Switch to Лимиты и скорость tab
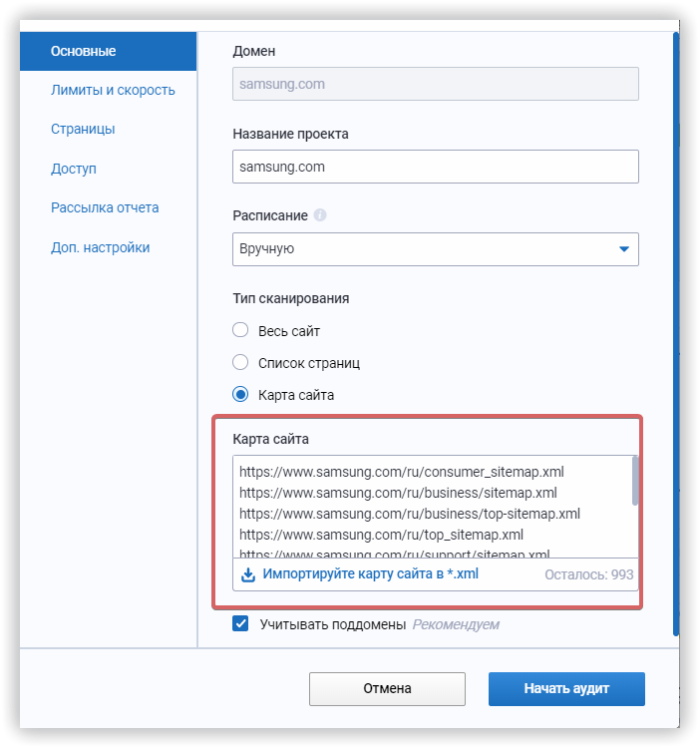Screen dimensions: 700x748 [113, 90]
